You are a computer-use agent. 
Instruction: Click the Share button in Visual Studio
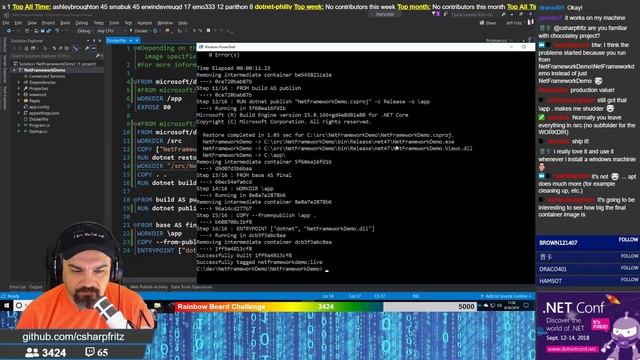pyautogui.click(x=488, y=23)
